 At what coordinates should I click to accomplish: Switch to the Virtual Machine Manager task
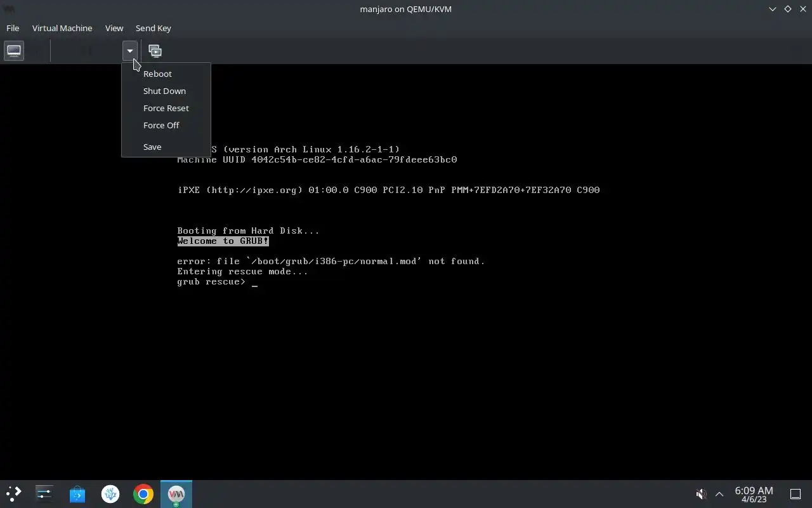176,493
